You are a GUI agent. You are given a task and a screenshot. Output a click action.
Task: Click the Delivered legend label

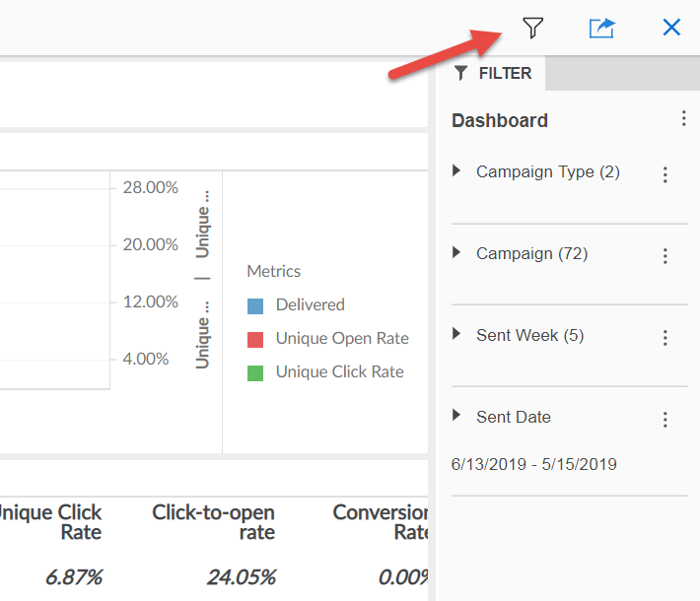pos(310,305)
